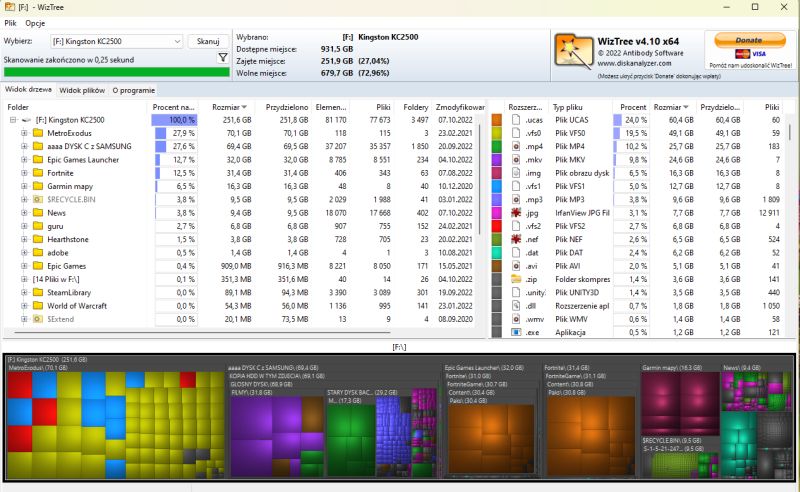800x492 pixels.
Task: Select the MetroExodus folder icon
Action: pos(38,133)
